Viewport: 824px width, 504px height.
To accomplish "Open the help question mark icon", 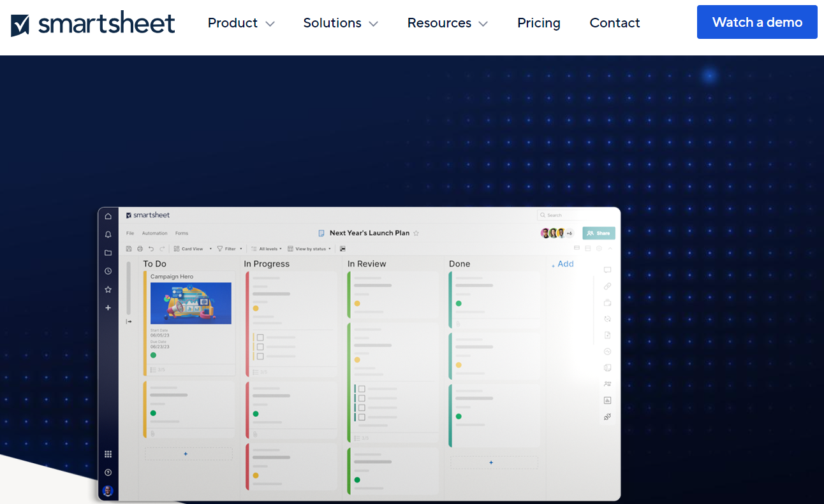I will (x=108, y=472).
